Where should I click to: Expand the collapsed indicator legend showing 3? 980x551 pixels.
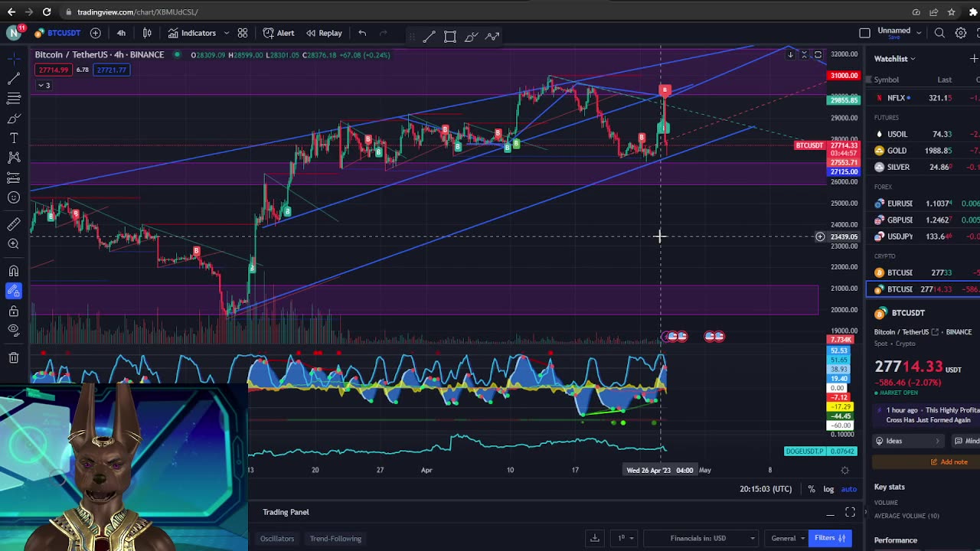pyautogui.click(x=43, y=85)
